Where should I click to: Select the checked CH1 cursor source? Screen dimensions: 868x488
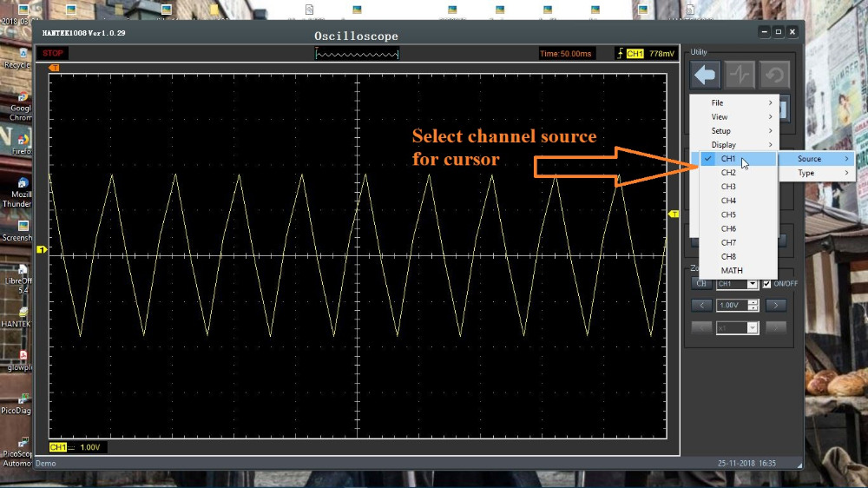point(727,159)
